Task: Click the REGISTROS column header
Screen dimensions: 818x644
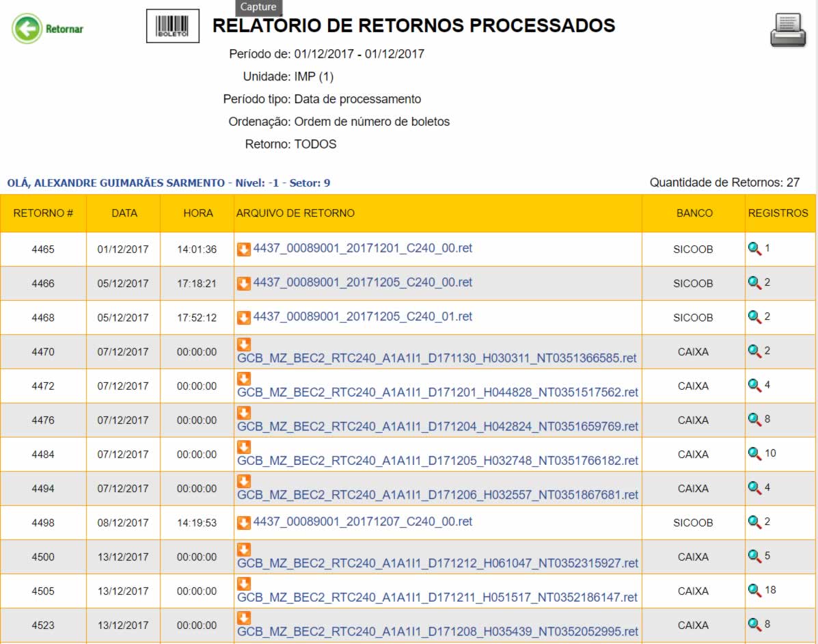Action: 780,213
